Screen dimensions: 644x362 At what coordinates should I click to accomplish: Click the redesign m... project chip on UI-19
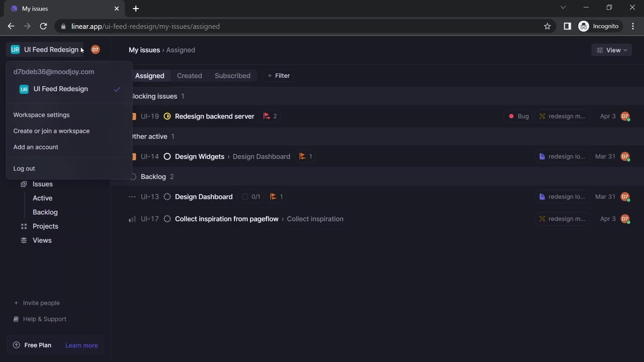(562, 116)
